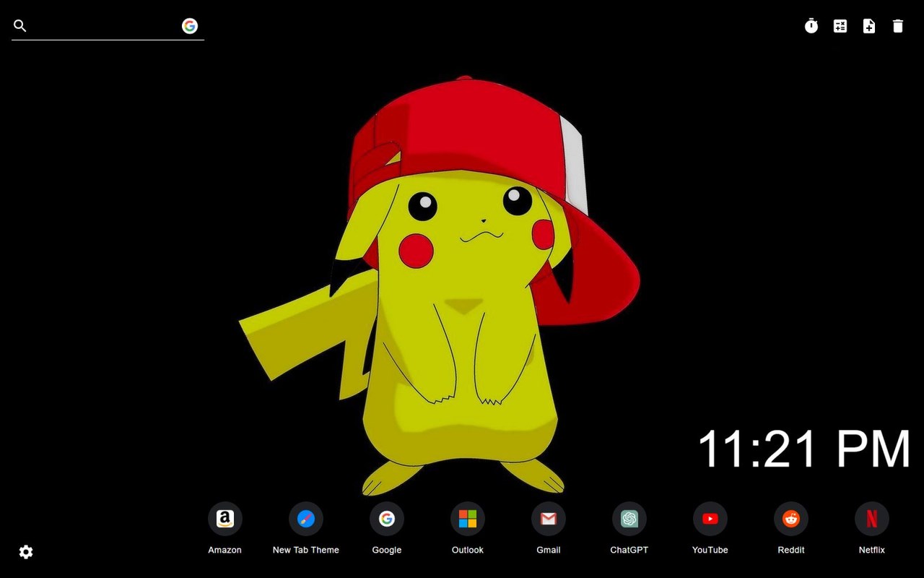The height and width of the screenshot is (578, 924).
Task: Click the magnifying glass search icon
Action: (19, 26)
